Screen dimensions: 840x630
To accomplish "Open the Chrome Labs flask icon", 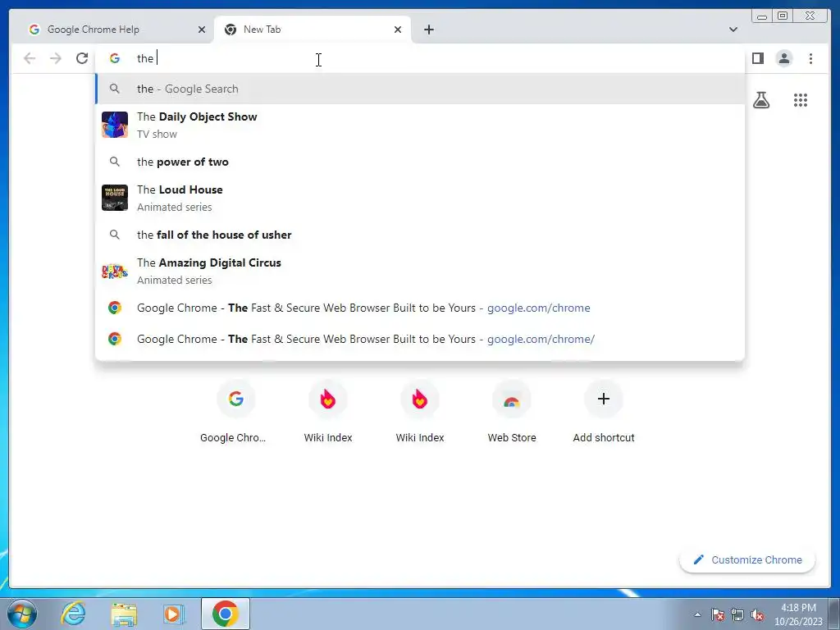I will (x=760, y=100).
